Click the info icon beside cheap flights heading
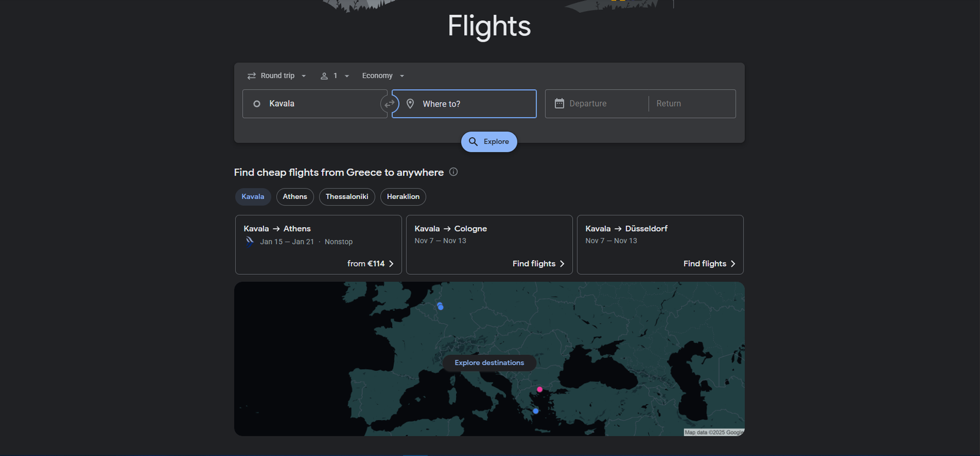This screenshot has height=456, width=980. coord(453,172)
